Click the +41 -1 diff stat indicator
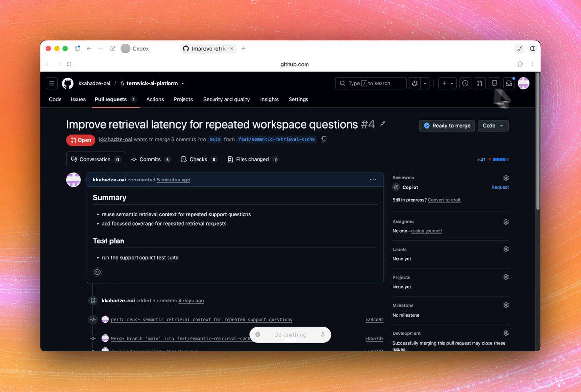Viewport: 581px width, 392px height. (x=493, y=160)
